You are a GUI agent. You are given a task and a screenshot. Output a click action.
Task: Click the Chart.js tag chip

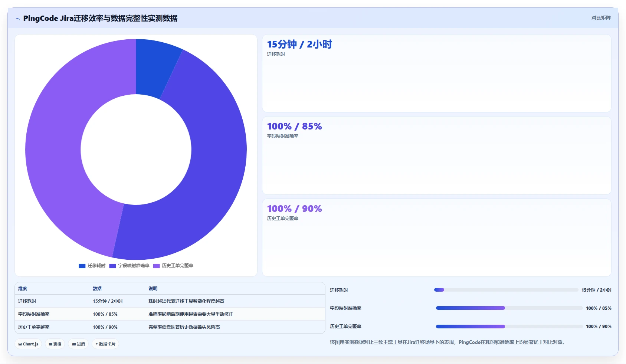coord(28,344)
